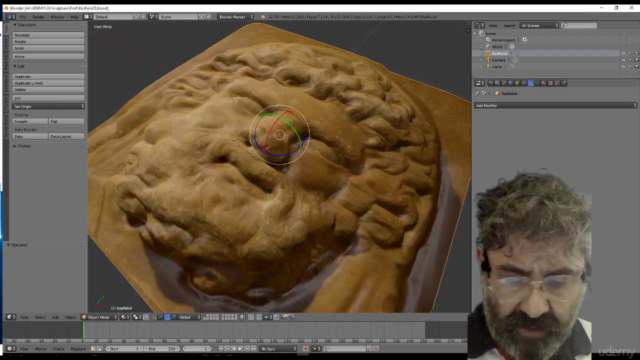640x360 pixels.
Task: Click the translate manipulator arrow icon
Action: point(160,317)
